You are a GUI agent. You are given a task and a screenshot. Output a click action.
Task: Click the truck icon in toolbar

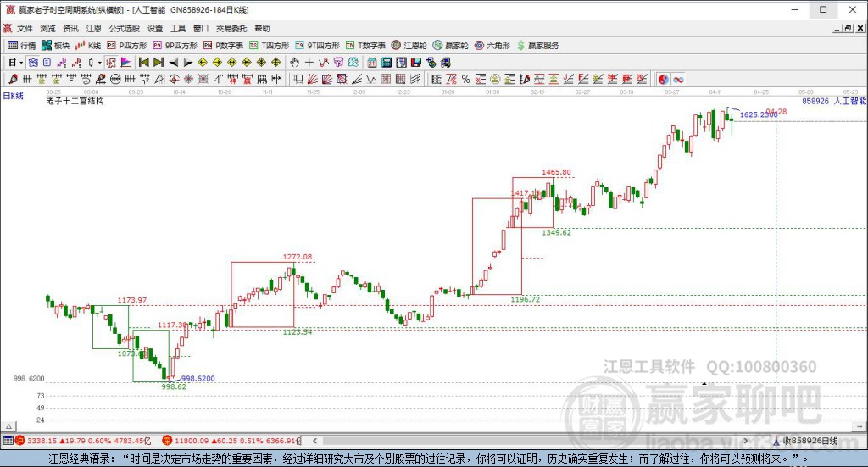(446, 63)
